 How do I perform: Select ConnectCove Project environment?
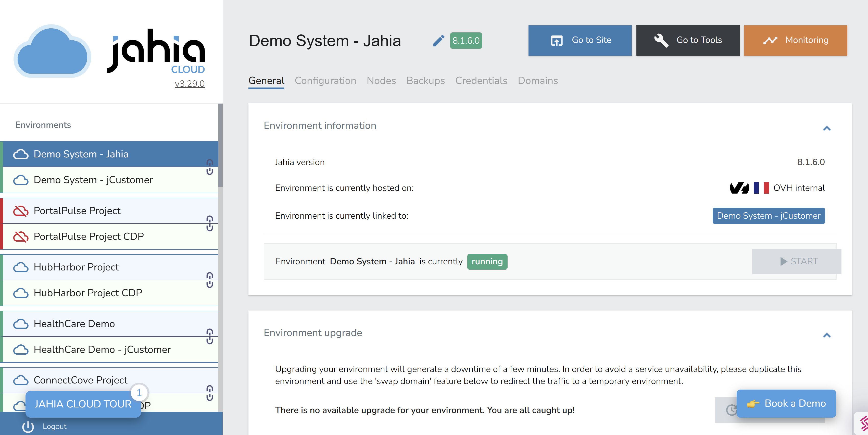pyautogui.click(x=109, y=380)
